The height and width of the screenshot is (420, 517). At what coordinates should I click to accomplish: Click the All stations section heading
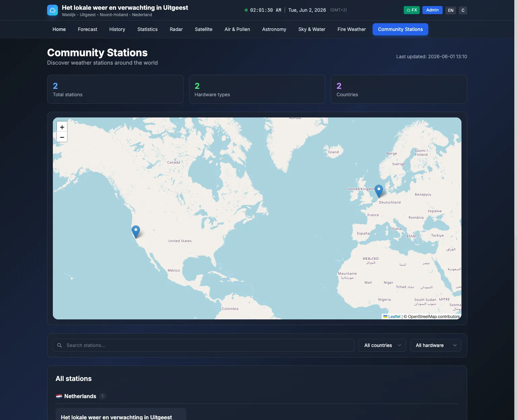(74, 379)
